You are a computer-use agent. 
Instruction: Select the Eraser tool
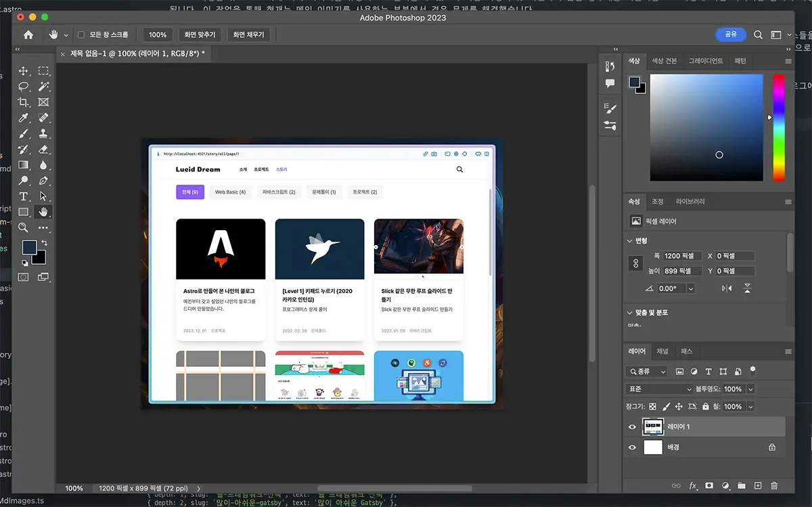[43, 149]
